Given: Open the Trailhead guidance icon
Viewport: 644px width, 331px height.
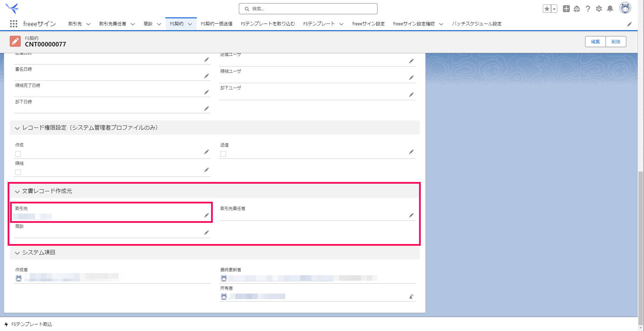Looking at the screenshot, I should [x=577, y=9].
